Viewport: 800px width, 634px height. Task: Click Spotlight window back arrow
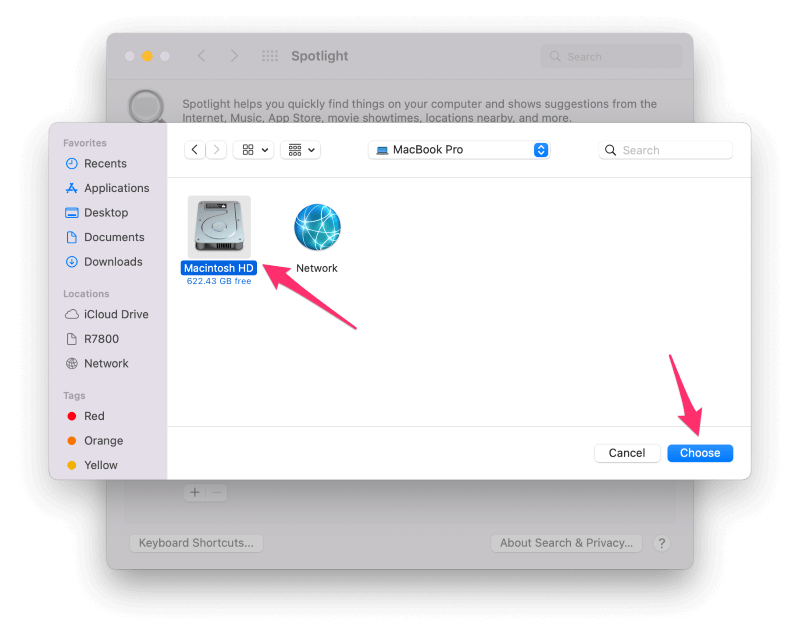click(x=202, y=56)
